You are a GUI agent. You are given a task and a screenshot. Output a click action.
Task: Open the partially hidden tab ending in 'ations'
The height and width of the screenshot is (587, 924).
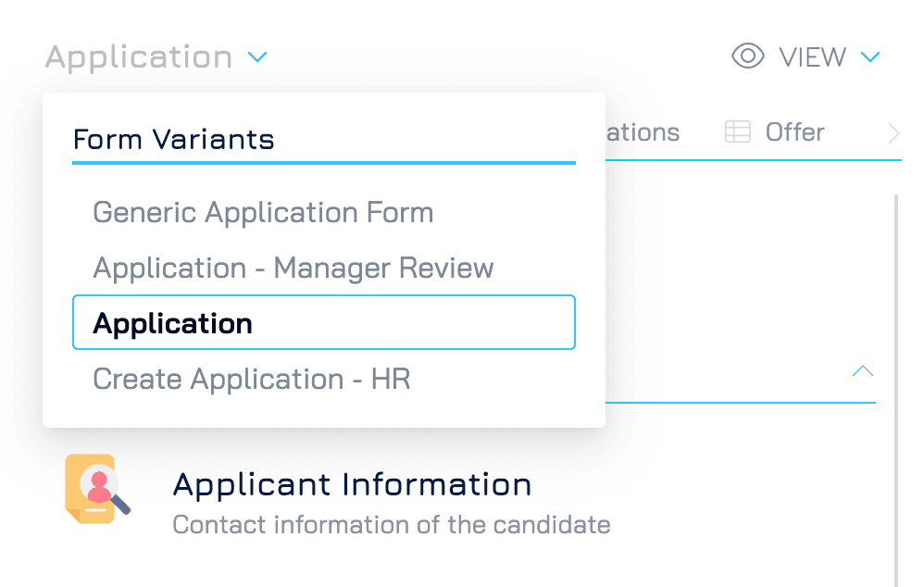coord(643,132)
